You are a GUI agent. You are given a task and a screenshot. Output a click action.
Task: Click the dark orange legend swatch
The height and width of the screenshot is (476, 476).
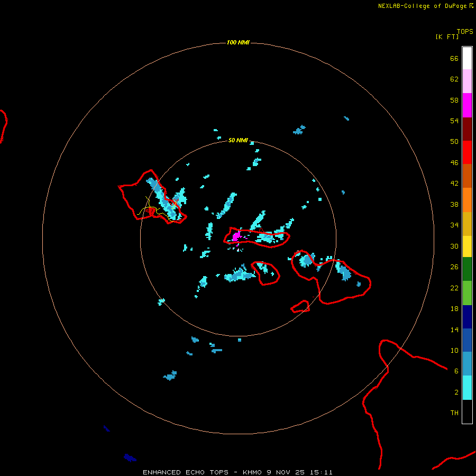point(467,176)
